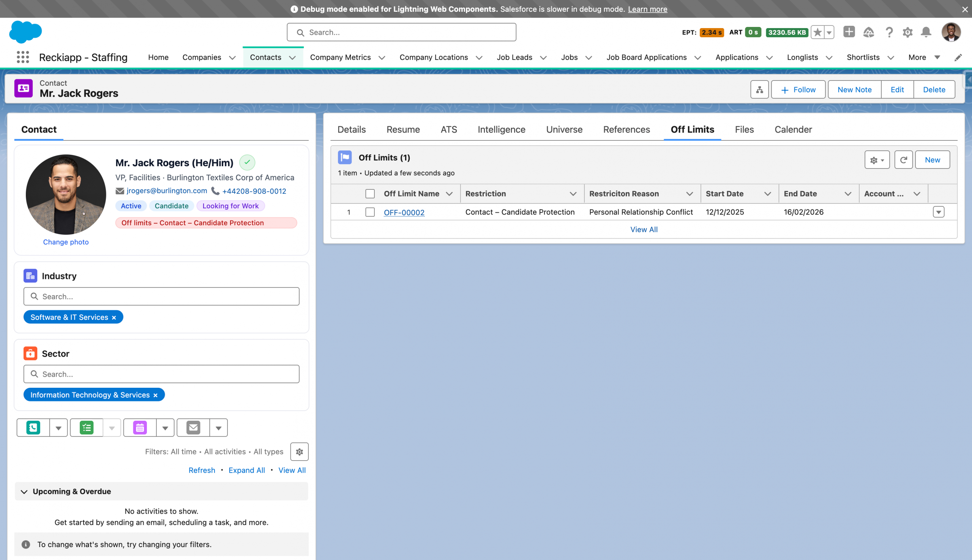Viewport: 972px width, 560px height.
Task: Click the send email envelope icon
Action: [193, 428]
